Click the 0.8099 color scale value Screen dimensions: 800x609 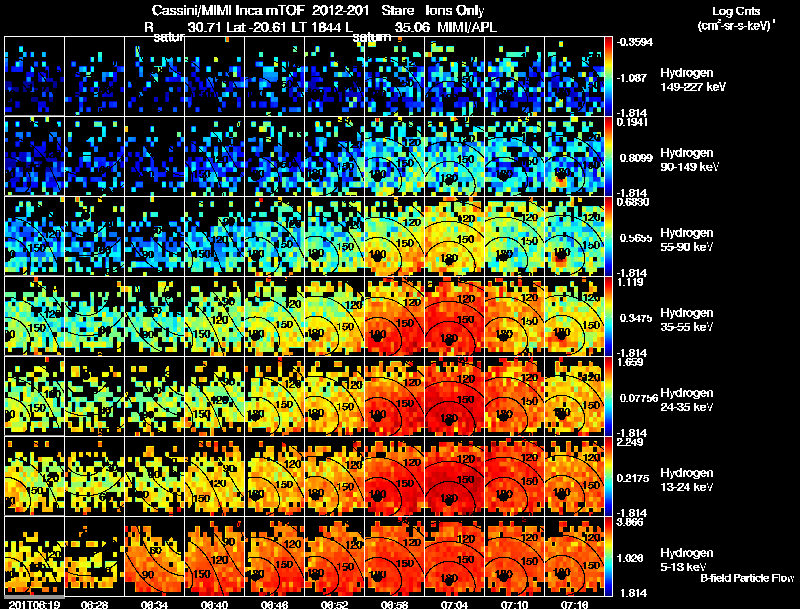636,158
